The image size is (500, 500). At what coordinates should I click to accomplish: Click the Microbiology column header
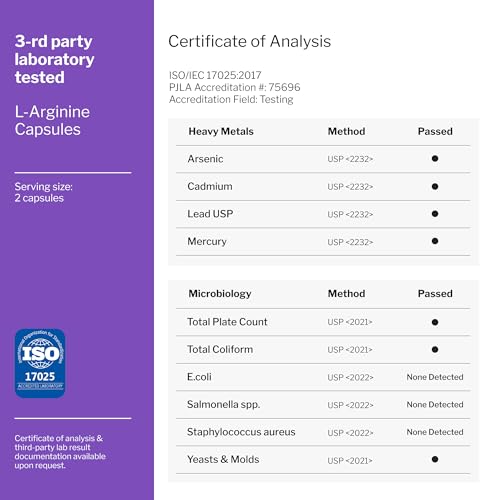220,294
